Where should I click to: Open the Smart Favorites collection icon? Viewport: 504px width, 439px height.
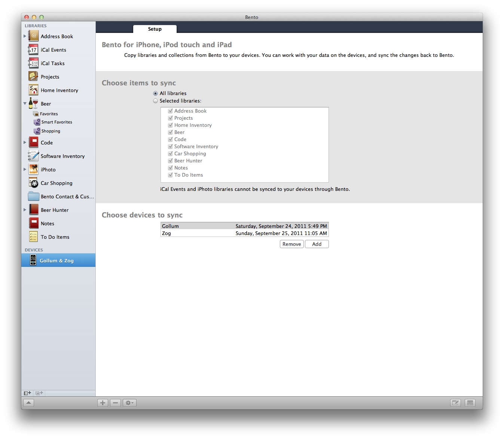[37, 122]
